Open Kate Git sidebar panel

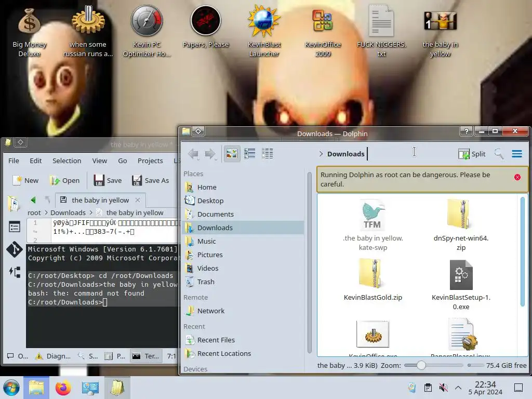(14, 249)
